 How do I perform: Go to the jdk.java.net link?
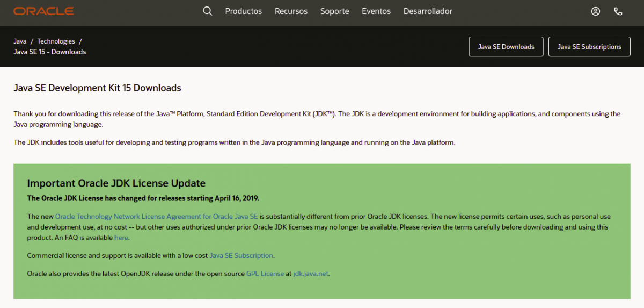[x=311, y=274]
